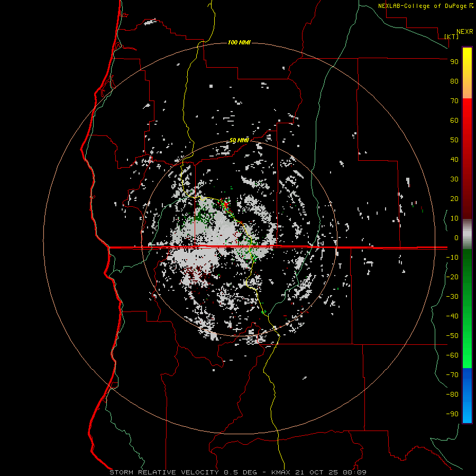This screenshot has width=476, height=476.
Task: Click the -70 value on the velocity scale
Action: [452, 375]
